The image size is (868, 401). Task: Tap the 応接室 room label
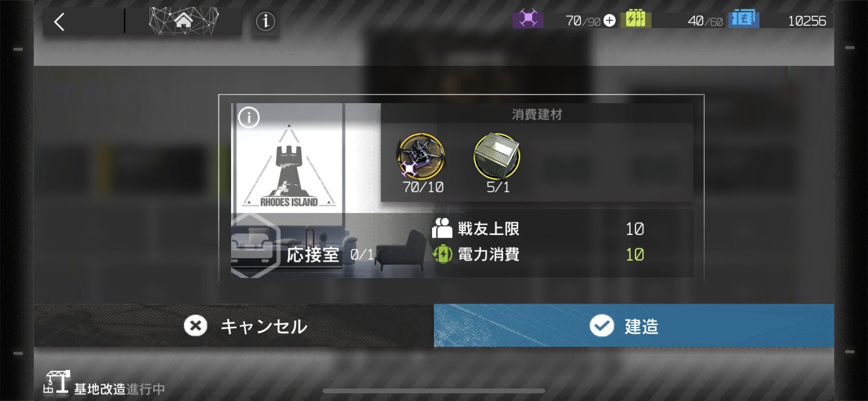(313, 255)
